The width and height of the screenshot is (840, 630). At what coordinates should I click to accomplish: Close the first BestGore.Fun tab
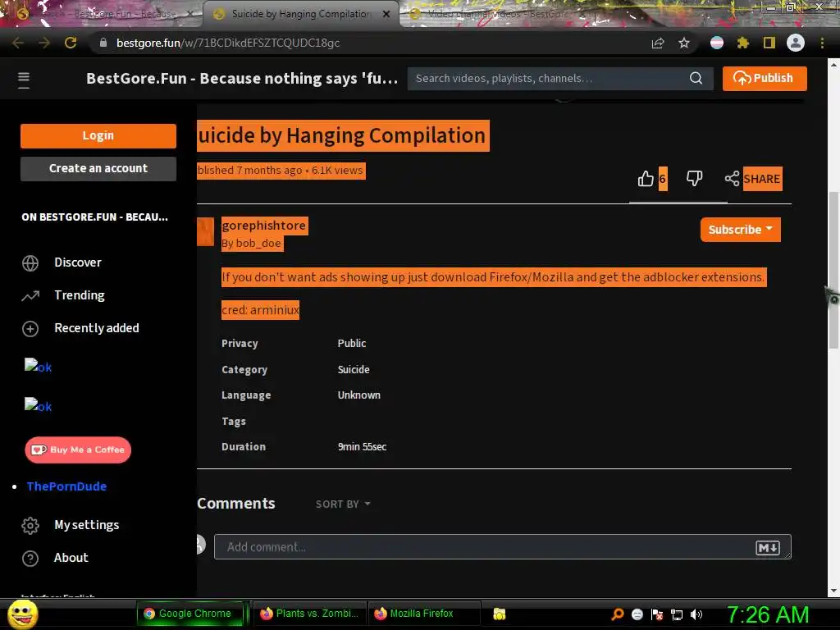click(x=189, y=14)
